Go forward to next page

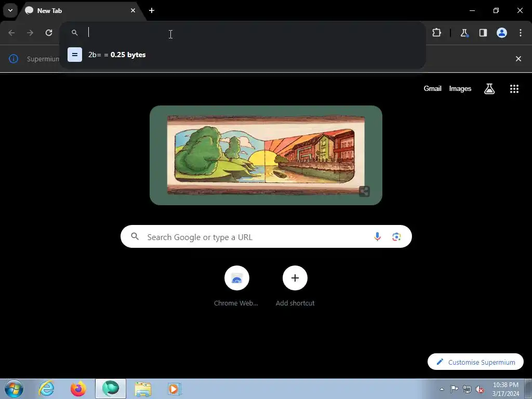click(x=30, y=33)
